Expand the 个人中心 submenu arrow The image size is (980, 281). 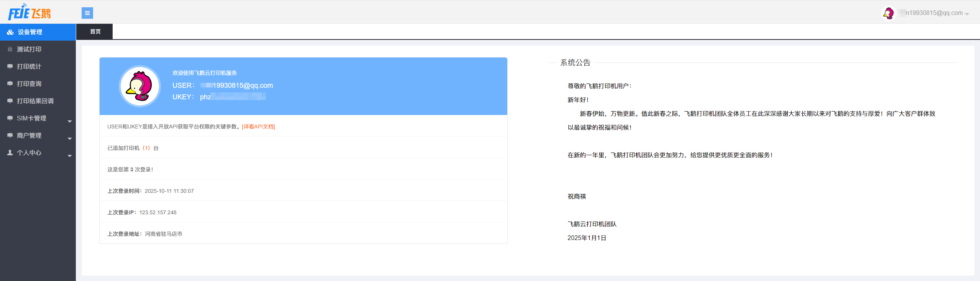point(70,156)
